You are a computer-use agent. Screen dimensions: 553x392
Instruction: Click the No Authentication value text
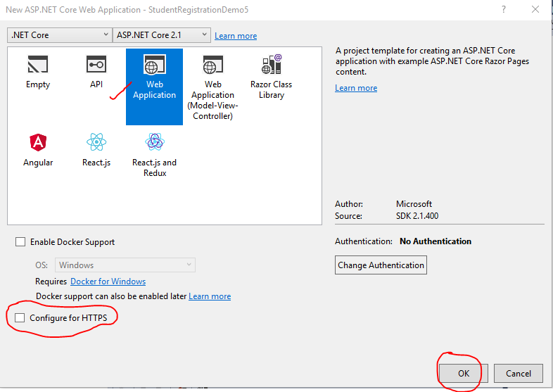point(436,241)
